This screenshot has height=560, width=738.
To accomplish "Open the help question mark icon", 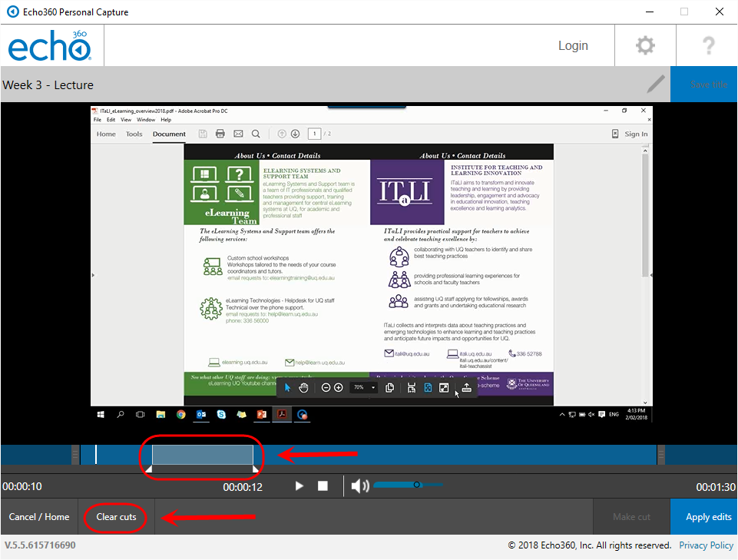I will pyautogui.click(x=707, y=46).
